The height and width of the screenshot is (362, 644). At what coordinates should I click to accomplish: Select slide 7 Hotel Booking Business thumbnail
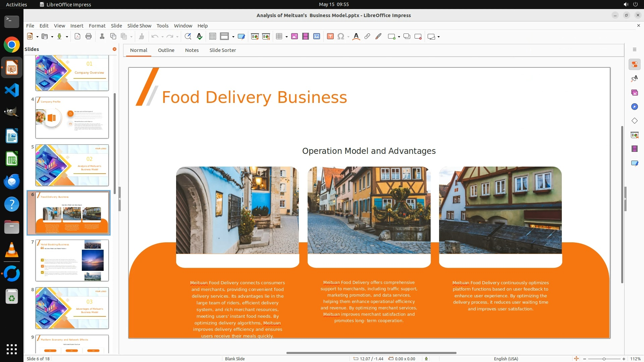pyautogui.click(x=72, y=260)
